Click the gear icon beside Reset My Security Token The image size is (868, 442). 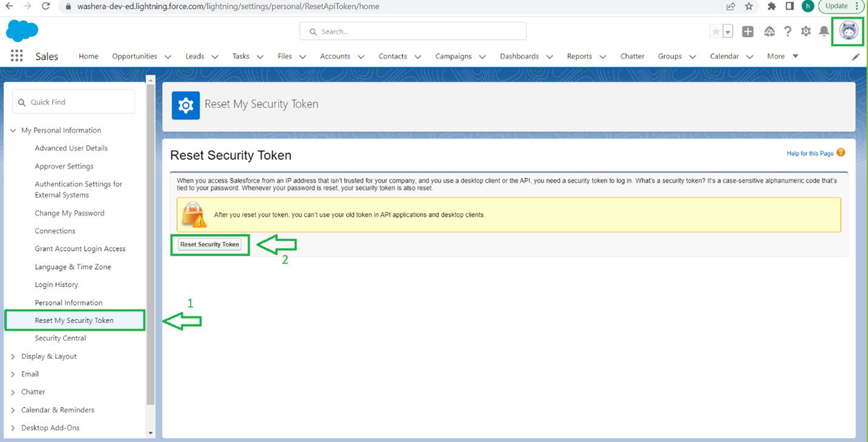186,105
